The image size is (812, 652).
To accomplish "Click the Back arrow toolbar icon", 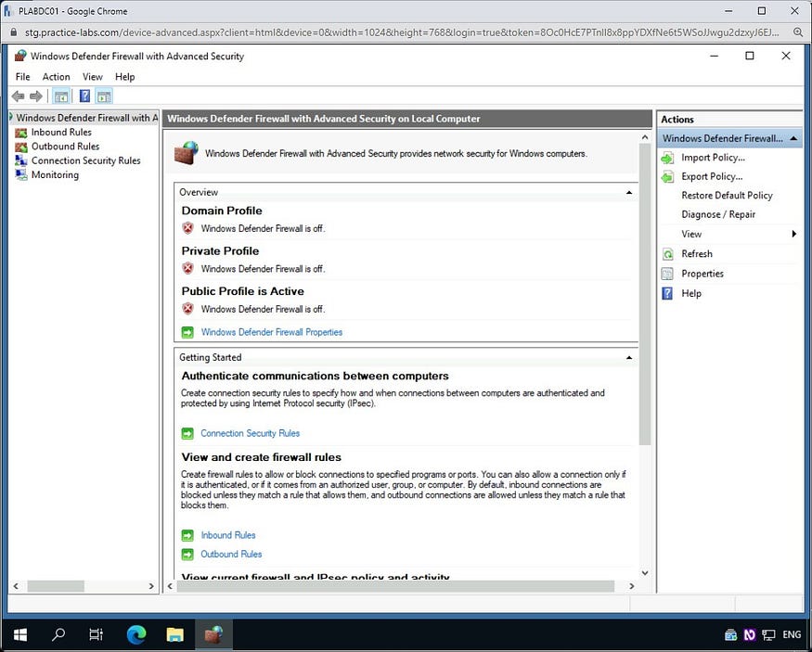I will (x=19, y=96).
